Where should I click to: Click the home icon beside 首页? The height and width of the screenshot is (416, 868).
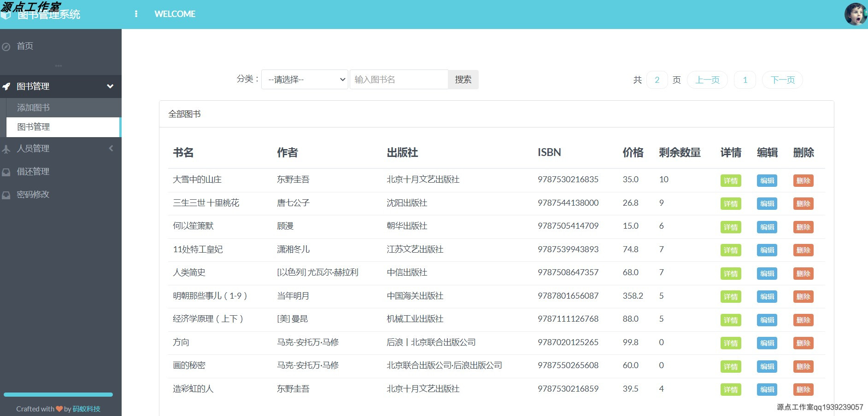tap(5, 46)
